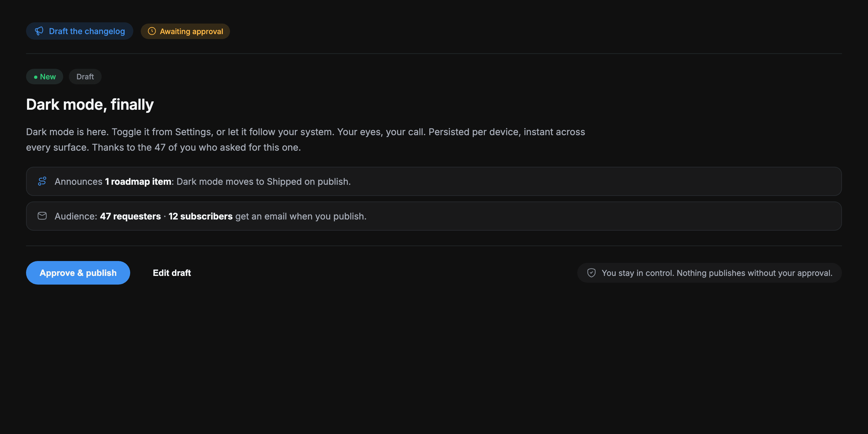
Task: Click 'Dark mode moves to Shipped on publish.'
Action: [264, 182]
